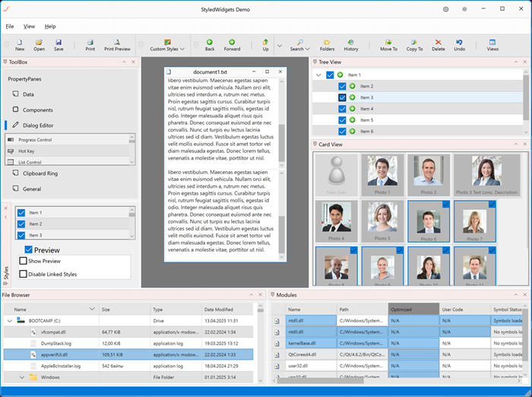This screenshot has height=397, width=532.
Task: Open the View menu
Action: (29, 26)
